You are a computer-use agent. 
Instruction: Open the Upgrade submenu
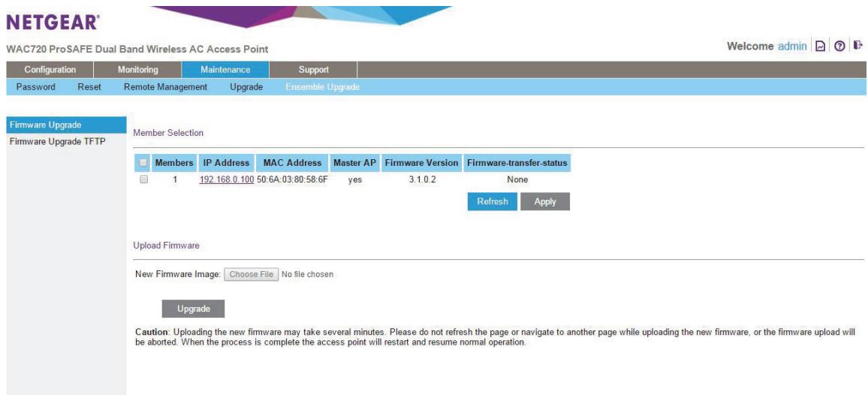(246, 87)
